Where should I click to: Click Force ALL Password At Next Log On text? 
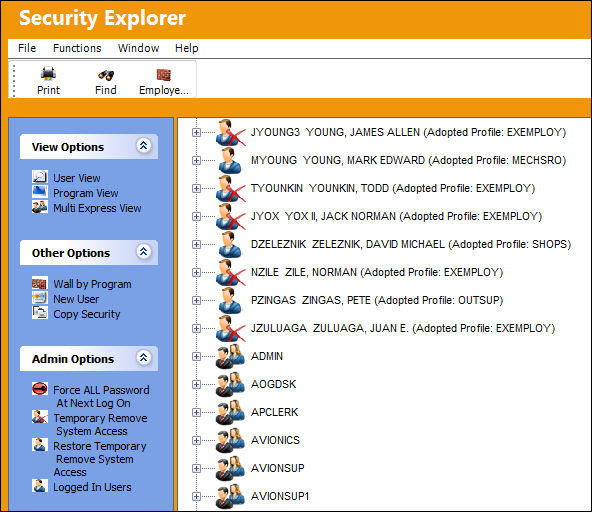click(x=101, y=396)
